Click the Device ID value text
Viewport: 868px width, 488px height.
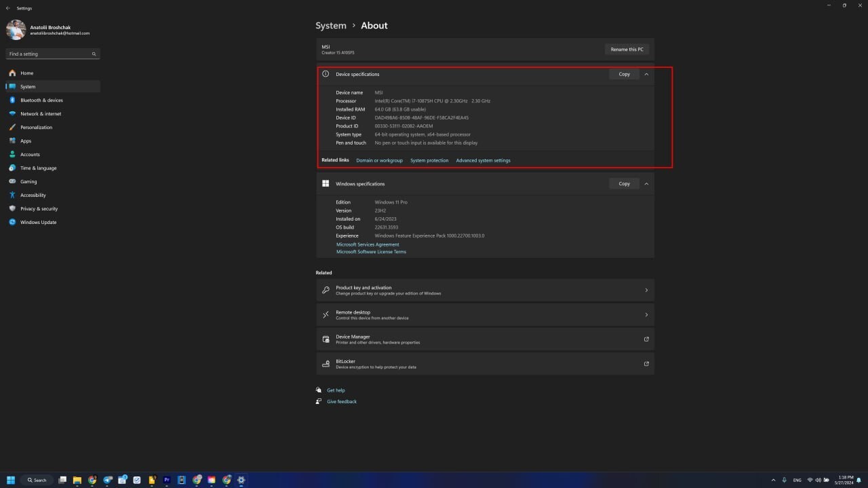point(421,117)
